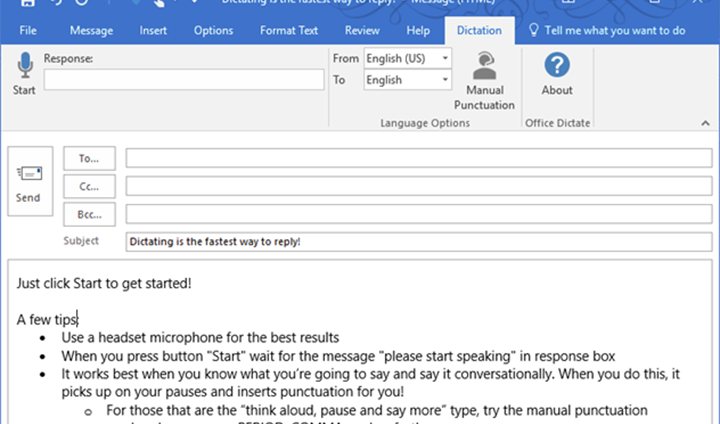Click into the Response text box
The height and width of the screenshot is (424, 720).
[183, 80]
